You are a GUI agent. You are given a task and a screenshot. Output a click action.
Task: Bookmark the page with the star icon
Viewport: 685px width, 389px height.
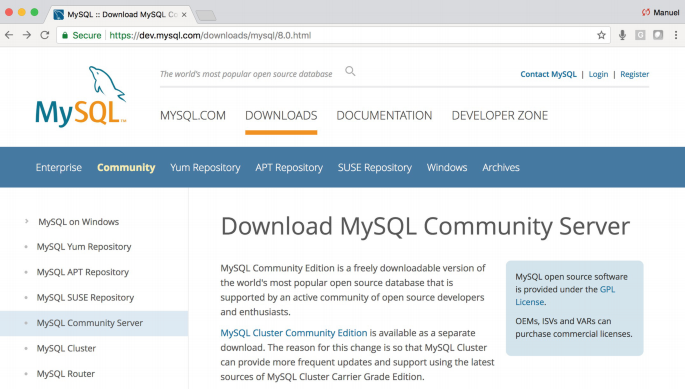pos(602,35)
